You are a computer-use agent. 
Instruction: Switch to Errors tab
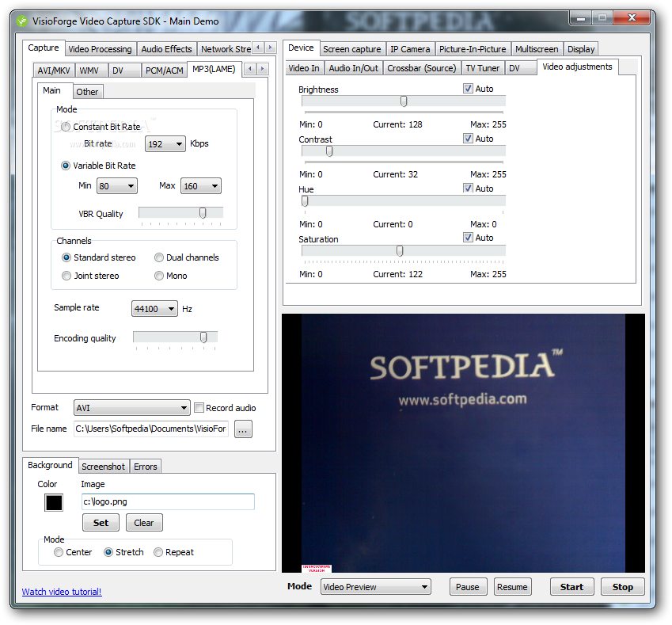pos(146,467)
